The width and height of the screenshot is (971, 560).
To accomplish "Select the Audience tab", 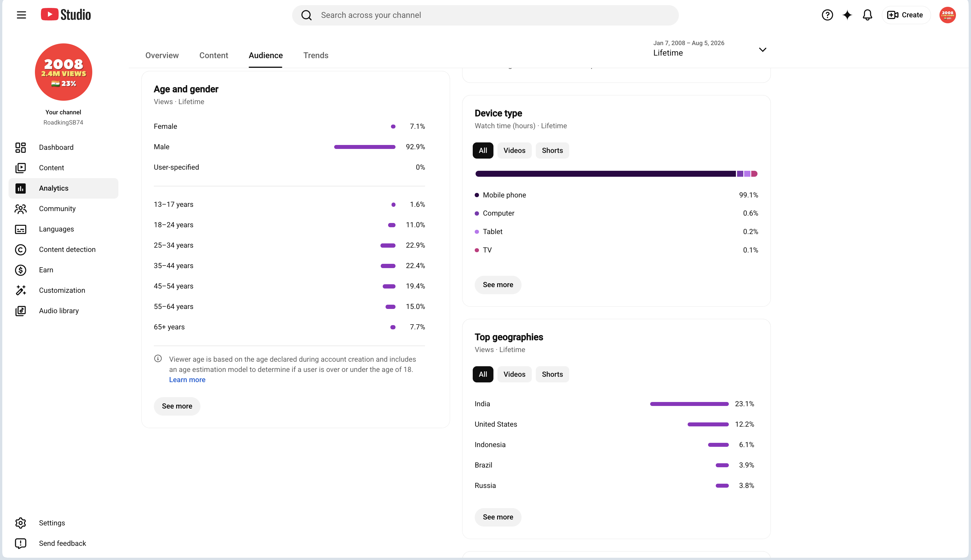I will (x=265, y=55).
